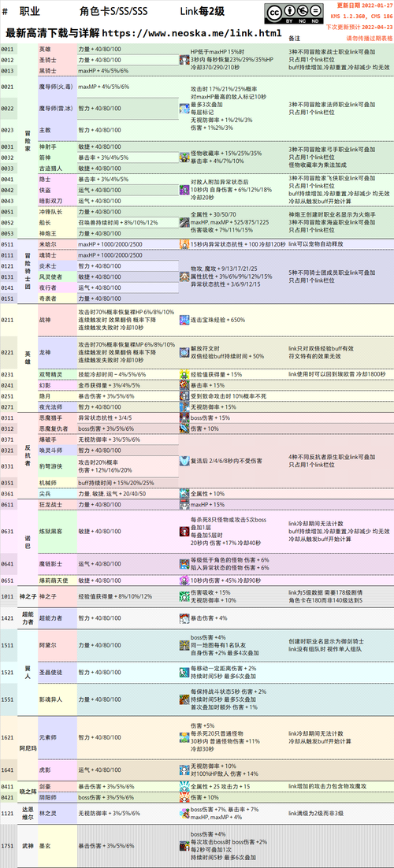Click the 炼狱黑客 icon beside '每叠加5层时'
394x868 pixels.
184,532
